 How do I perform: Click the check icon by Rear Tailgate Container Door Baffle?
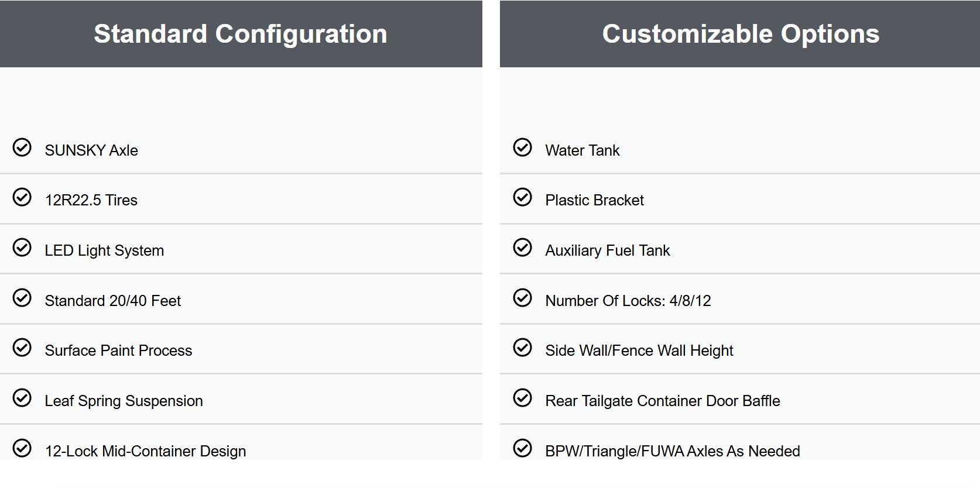pos(522,398)
